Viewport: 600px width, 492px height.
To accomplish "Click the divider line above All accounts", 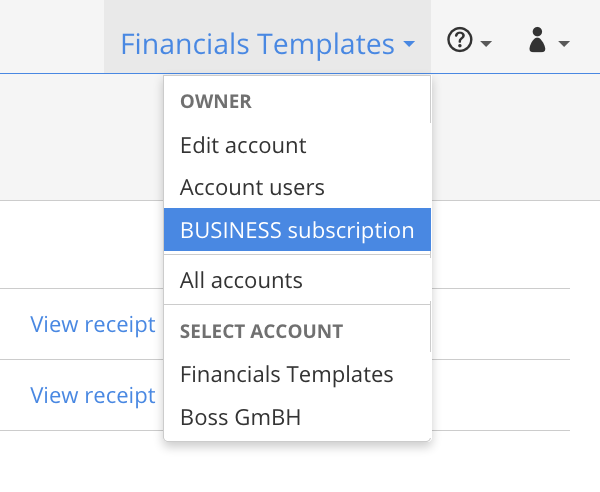I will click(x=297, y=255).
